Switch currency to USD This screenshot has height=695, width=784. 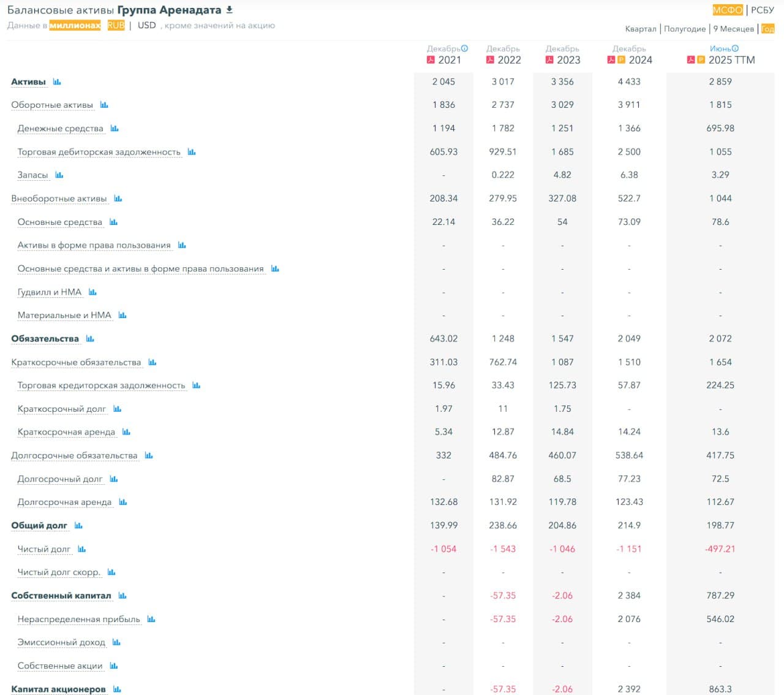(x=146, y=25)
